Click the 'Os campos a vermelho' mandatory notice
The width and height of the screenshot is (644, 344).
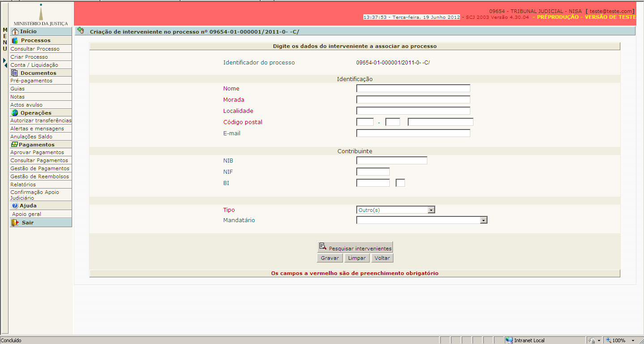pos(355,273)
